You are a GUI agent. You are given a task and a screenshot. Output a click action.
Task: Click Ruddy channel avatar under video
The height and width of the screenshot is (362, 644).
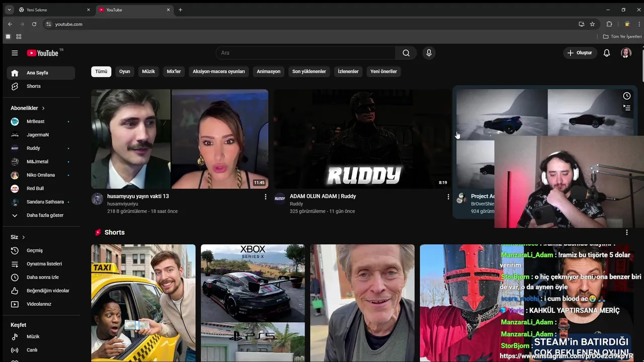point(280,199)
